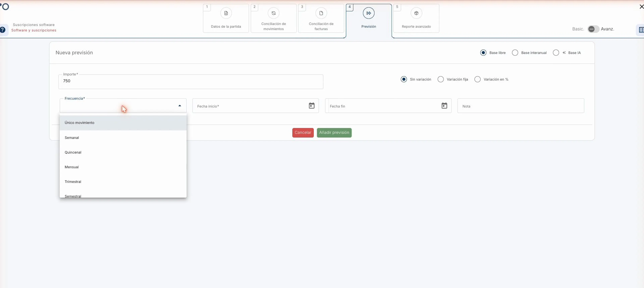Choose the Variación fija option
Screen dimensions: 644x288
(x=441, y=80)
